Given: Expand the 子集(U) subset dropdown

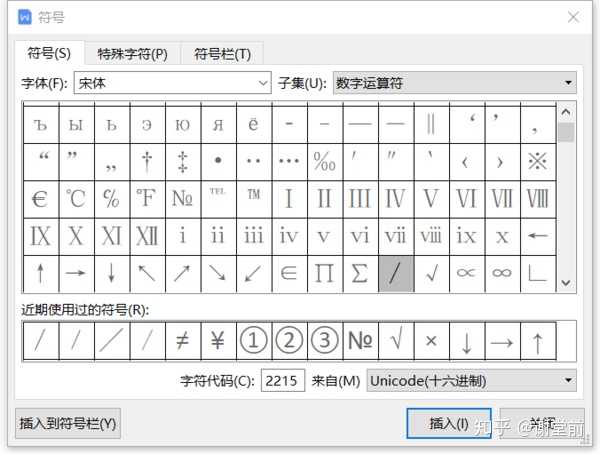Looking at the screenshot, I should pyautogui.click(x=455, y=83).
